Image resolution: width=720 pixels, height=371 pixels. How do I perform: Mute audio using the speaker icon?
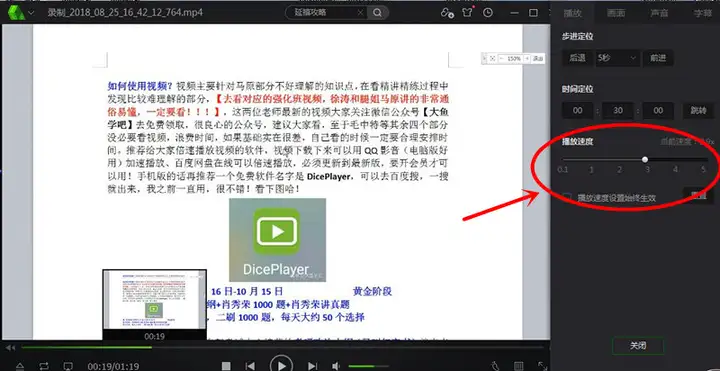tap(336, 366)
